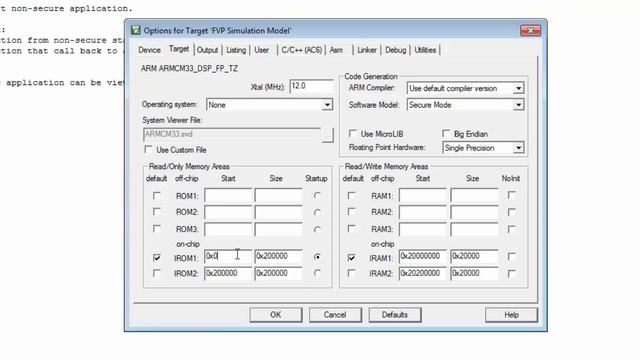The height and width of the screenshot is (360, 640).
Task: Select the ROM1 Startup radio button
Action: pos(317,196)
